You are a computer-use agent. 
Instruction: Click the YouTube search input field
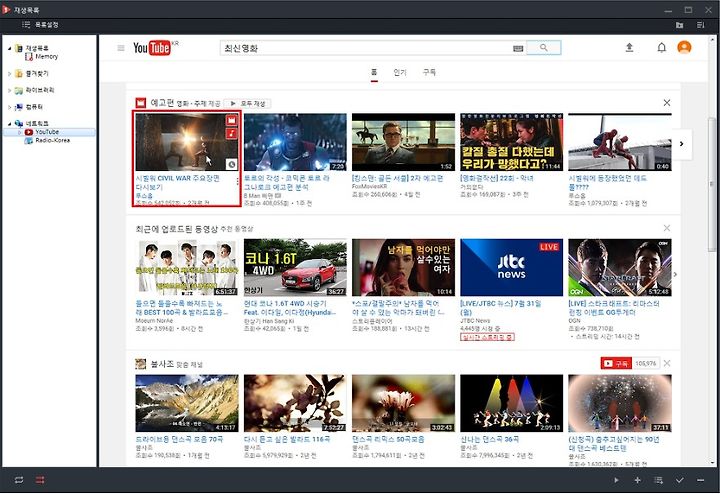click(366, 48)
